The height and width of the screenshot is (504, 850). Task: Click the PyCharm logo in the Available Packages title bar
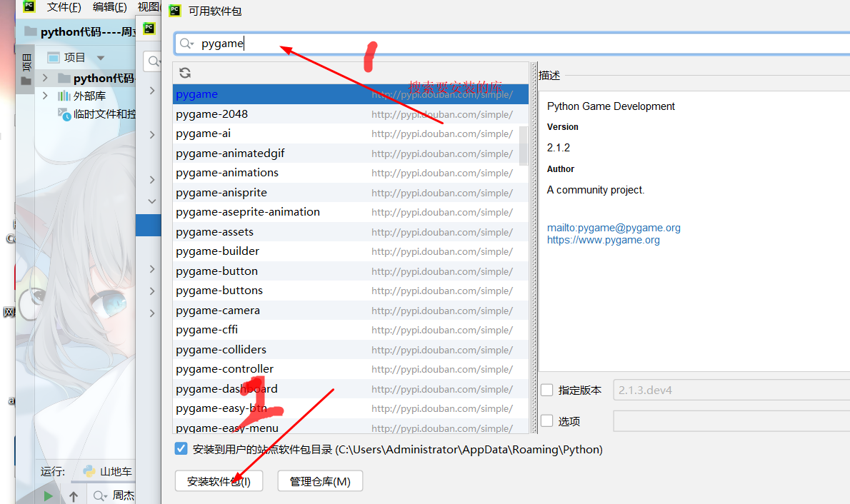pyautogui.click(x=175, y=11)
